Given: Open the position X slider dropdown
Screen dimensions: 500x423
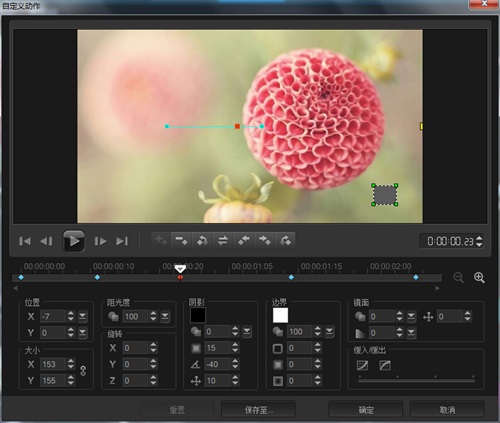Looking at the screenshot, I should coord(82,316).
